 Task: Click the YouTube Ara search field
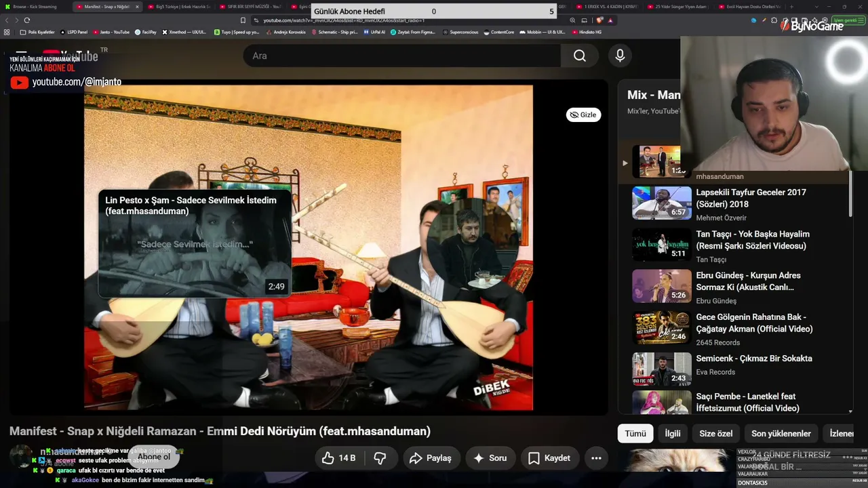coord(402,56)
